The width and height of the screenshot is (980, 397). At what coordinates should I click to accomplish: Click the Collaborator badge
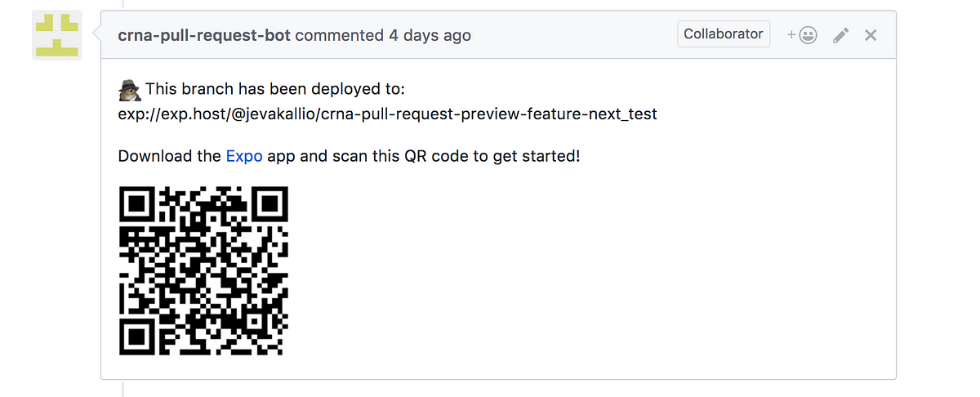pyautogui.click(x=724, y=34)
